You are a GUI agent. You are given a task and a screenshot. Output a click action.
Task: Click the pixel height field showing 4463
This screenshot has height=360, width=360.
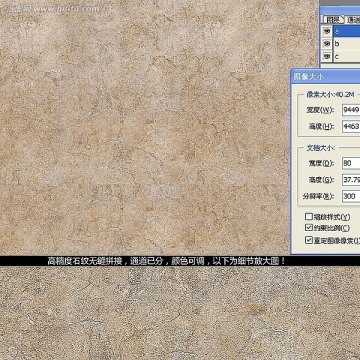(x=351, y=126)
